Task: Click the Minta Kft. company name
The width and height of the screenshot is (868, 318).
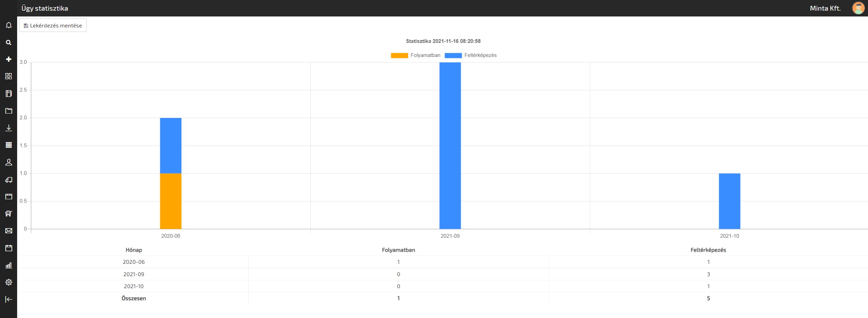Action: [x=825, y=8]
